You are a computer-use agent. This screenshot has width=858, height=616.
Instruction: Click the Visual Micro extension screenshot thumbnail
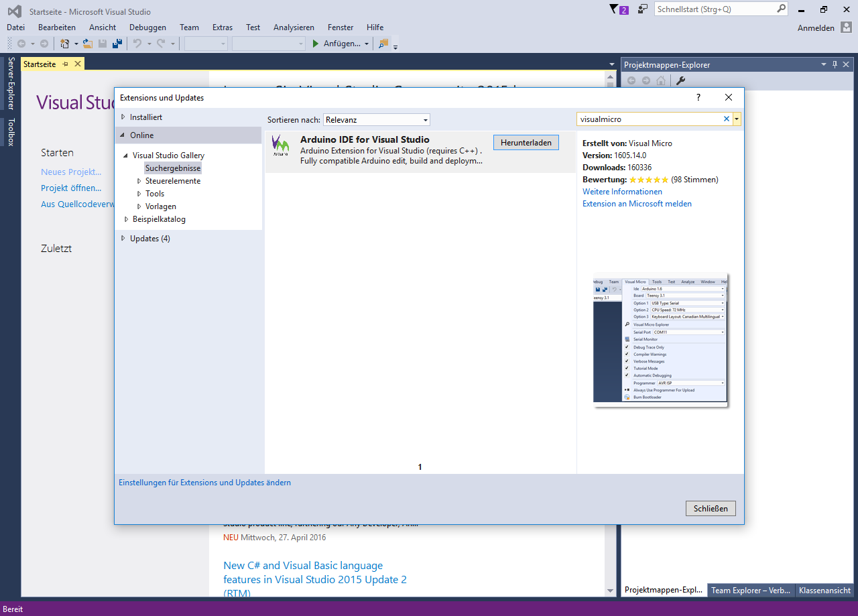coord(660,339)
